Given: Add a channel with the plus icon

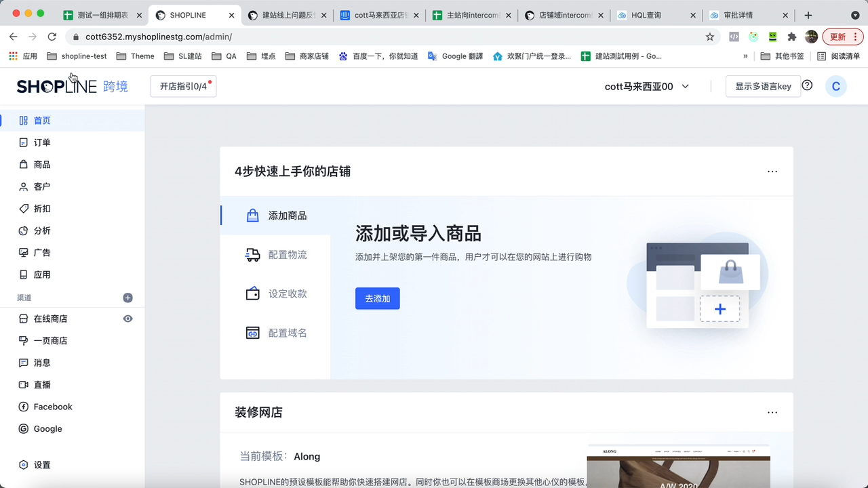Looking at the screenshot, I should point(127,298).
